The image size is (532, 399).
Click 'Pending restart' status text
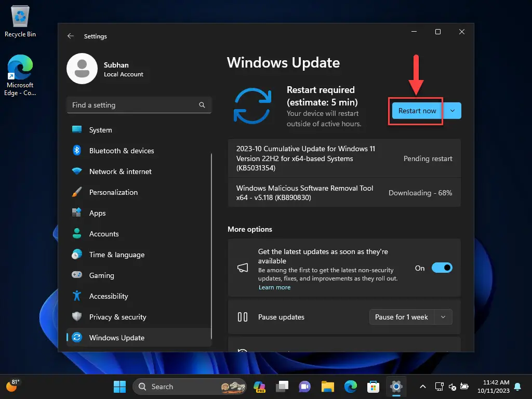pos(428,158)
